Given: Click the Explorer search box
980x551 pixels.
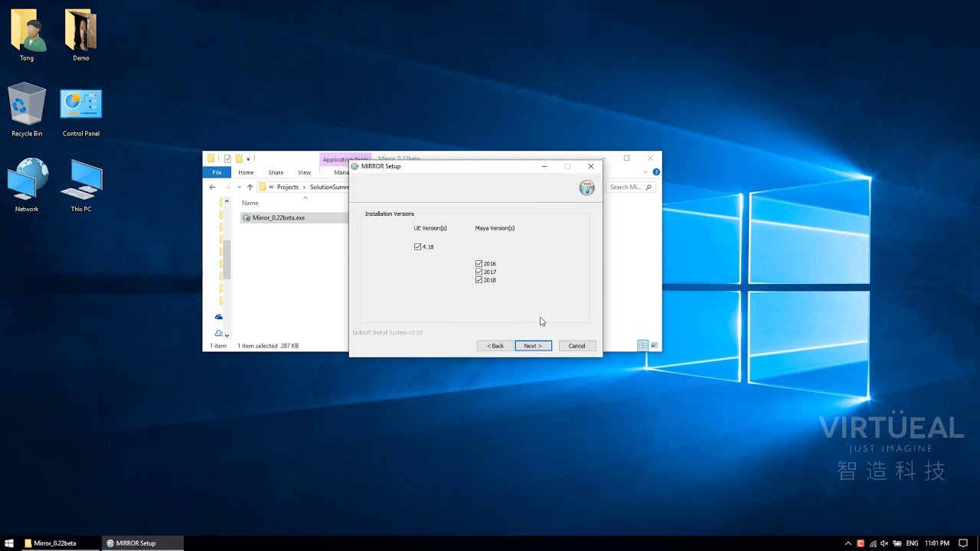Looking at the screenshot, I should pyautogui.click(x=631, y=187).
